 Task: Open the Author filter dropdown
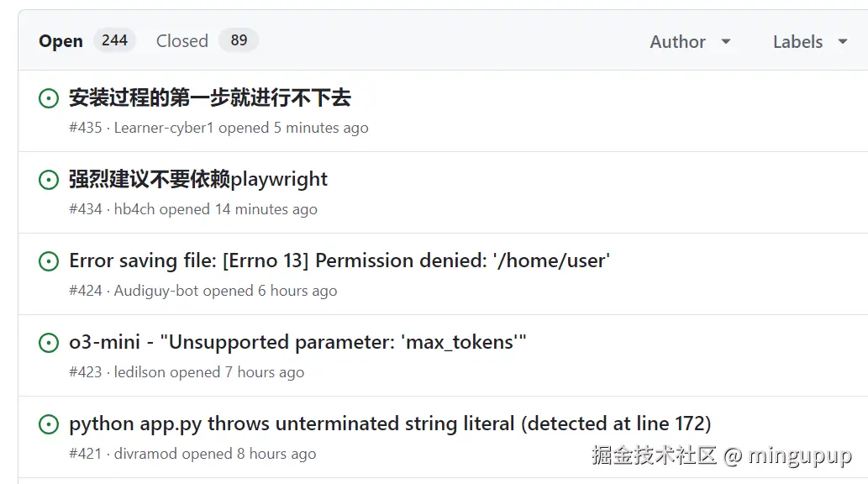click(x=690, y=41)
